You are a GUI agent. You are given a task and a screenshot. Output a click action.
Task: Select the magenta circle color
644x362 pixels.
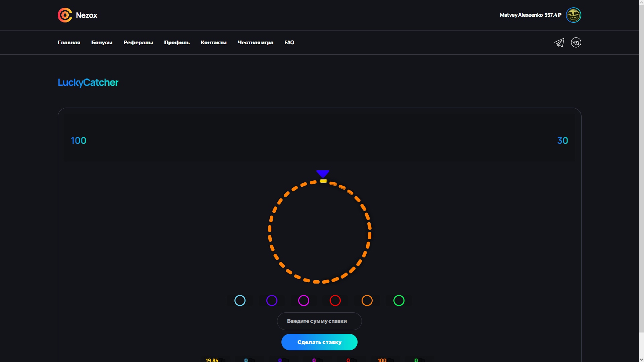(304, 301)
